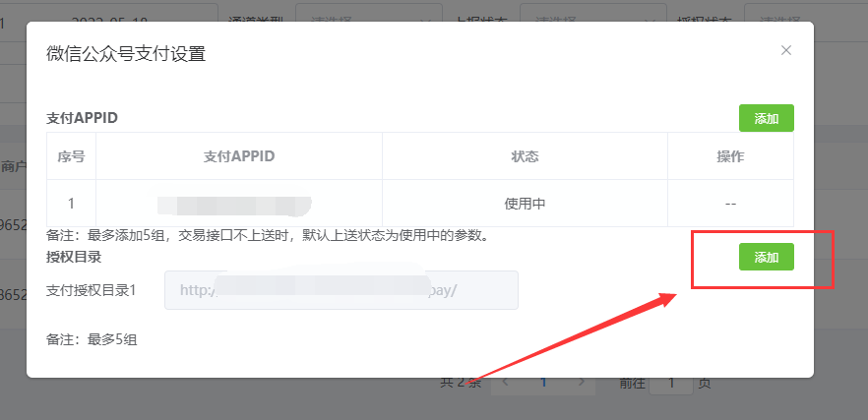868x420 pixels.
Task: Open 通道类型 dropdown in background page
Action: (x=369, y=14)
